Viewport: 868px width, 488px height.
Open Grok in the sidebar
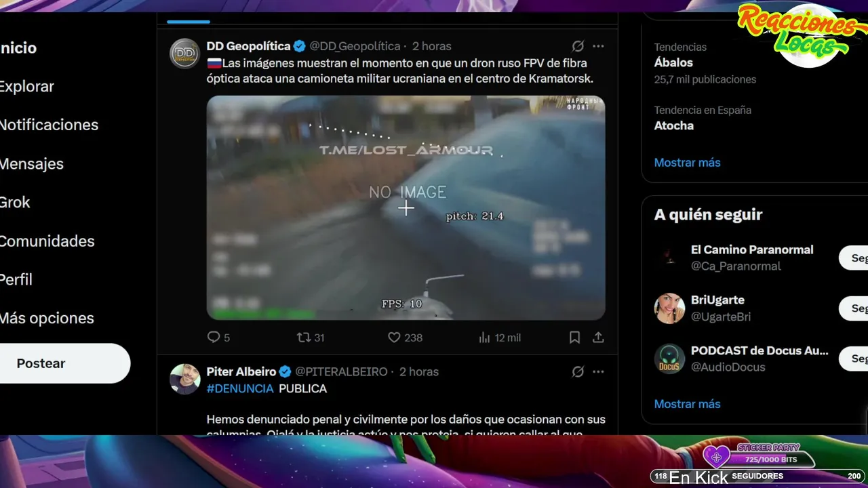click(x=15, y=203)
